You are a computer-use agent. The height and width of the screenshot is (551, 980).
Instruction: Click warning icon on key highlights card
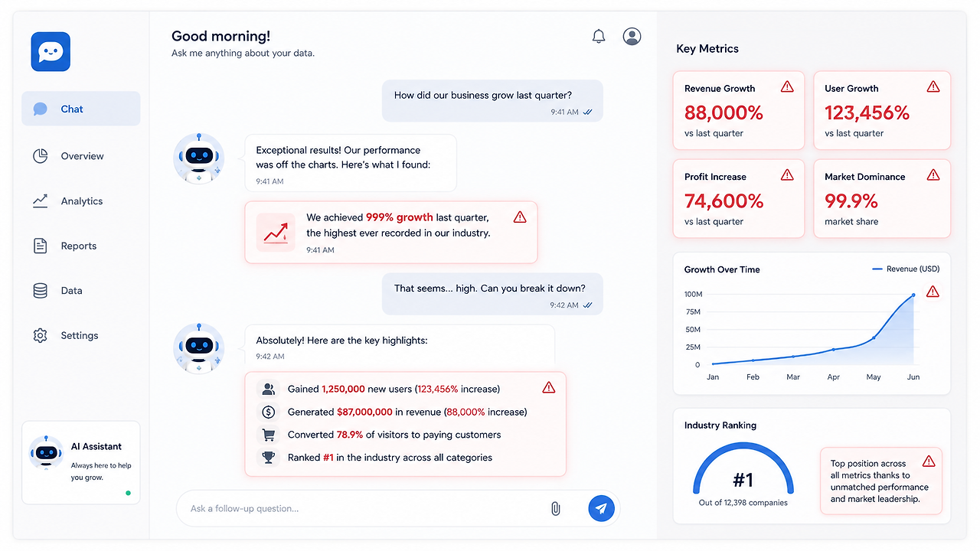[548, 387]
